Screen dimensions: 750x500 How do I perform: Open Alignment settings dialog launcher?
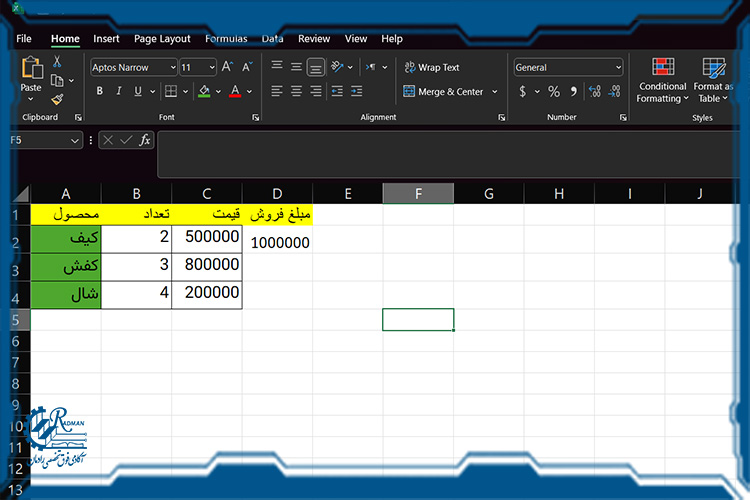click(x=501, y=117)
